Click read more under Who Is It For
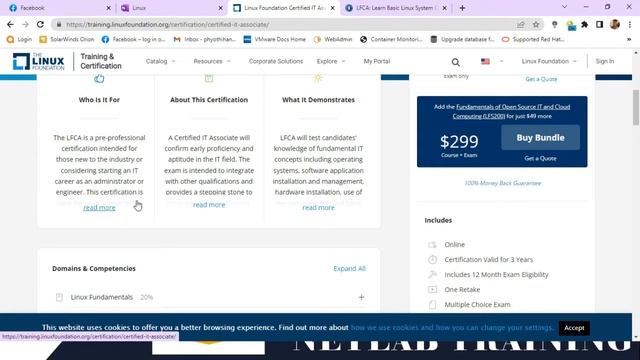 [99, 208]
